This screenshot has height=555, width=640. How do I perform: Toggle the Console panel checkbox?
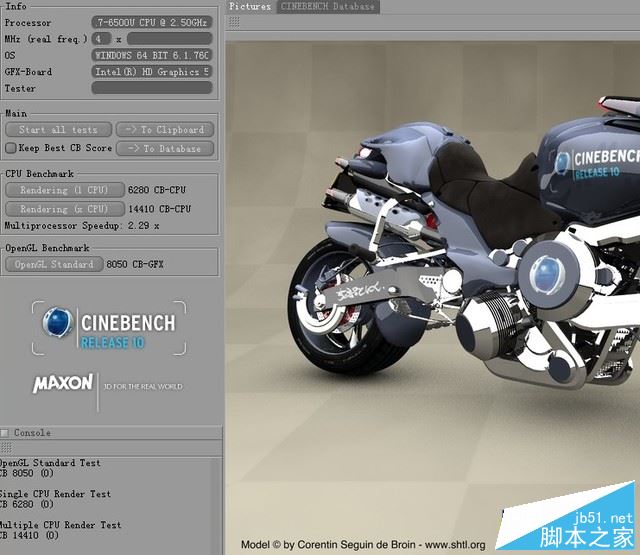pyautogui.click(x=4, y=433)
